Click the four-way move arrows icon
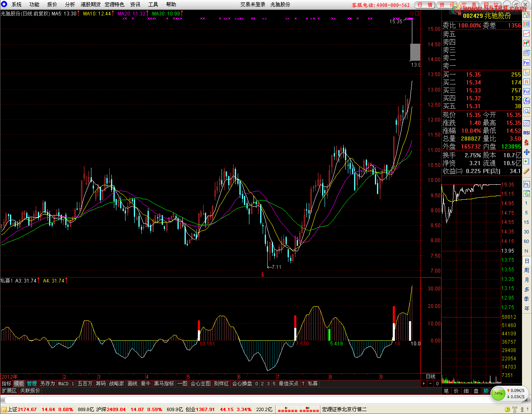Viewport: 532px width, 414px height. point(527,152)
